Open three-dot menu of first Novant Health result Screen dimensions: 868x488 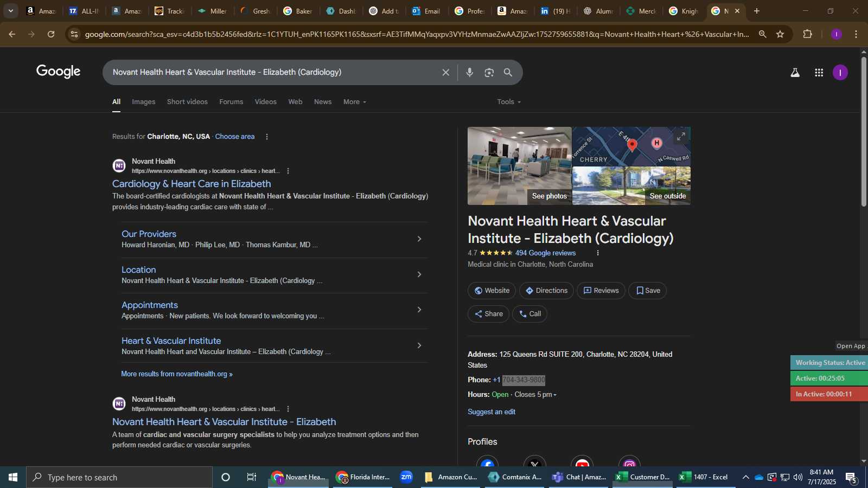click(288, 171)
